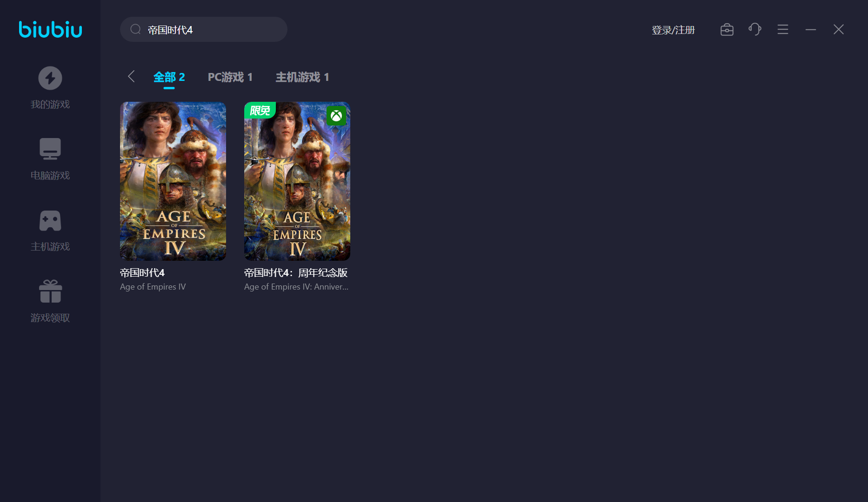Click the biubiu logo

click(x=50, y=29)
